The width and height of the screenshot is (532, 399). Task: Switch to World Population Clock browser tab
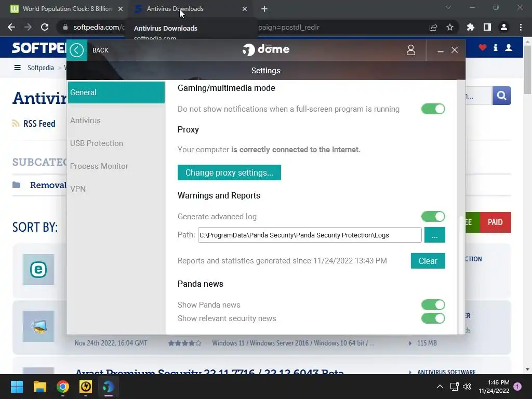coord(67,9)
